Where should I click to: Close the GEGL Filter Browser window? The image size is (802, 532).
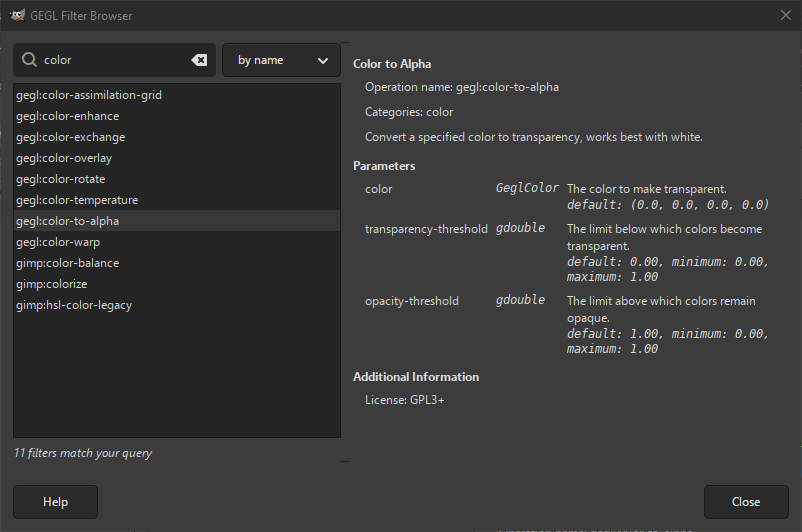tap(786, 15)
